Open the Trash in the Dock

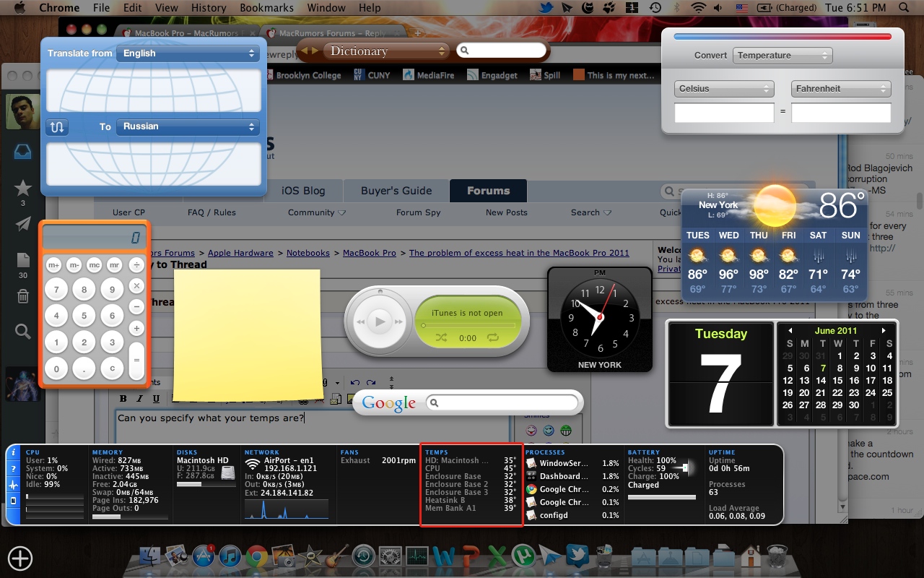coord(777,556)
